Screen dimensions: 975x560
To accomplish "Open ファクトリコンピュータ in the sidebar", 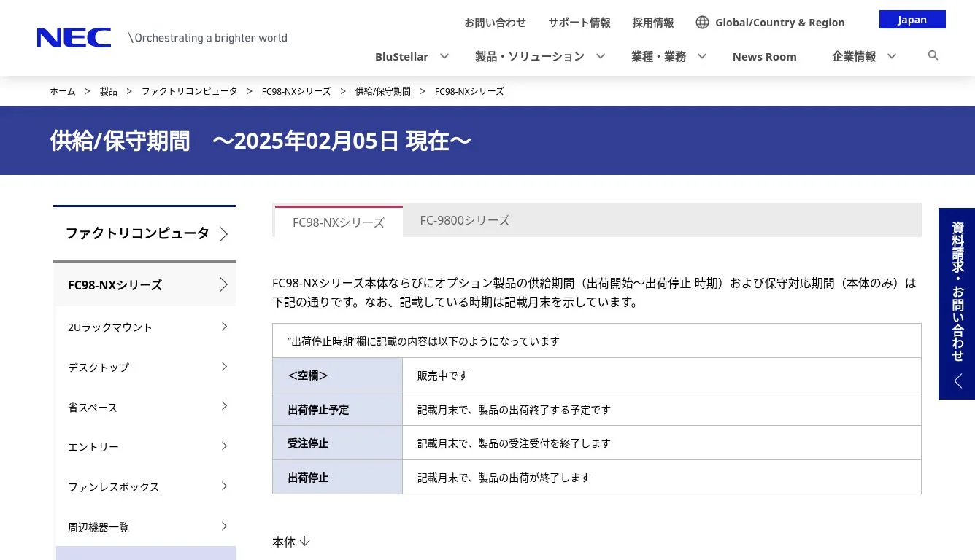I will (x=144, y=233).
